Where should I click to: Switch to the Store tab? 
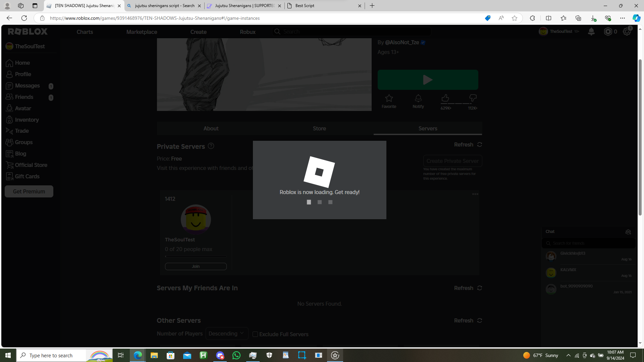point(319,128)
